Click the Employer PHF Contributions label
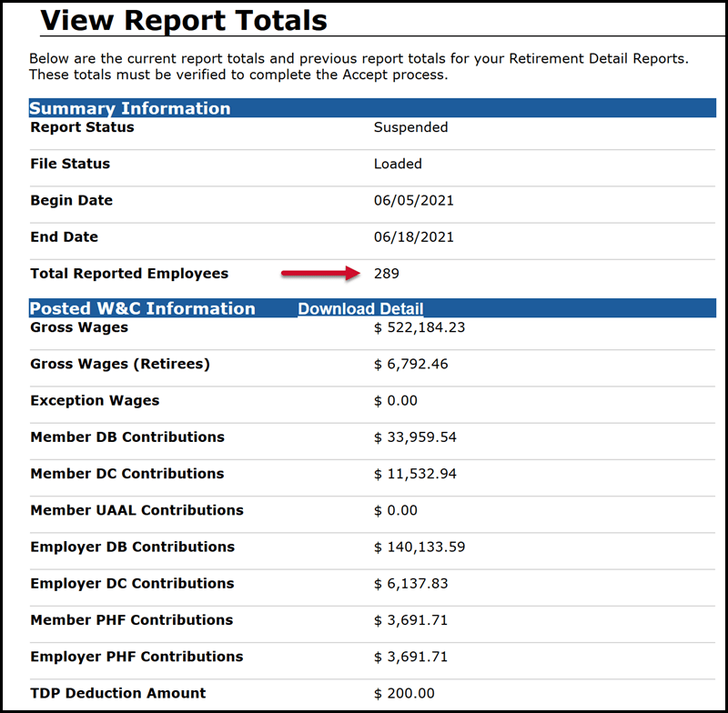 136,656
